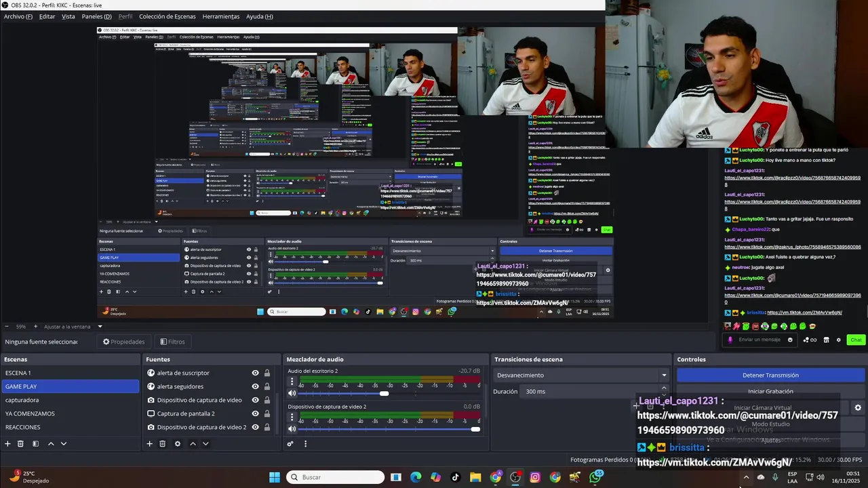Unlock the alerta de suscriptor source

pyautogui.click(x=267, y=373)
